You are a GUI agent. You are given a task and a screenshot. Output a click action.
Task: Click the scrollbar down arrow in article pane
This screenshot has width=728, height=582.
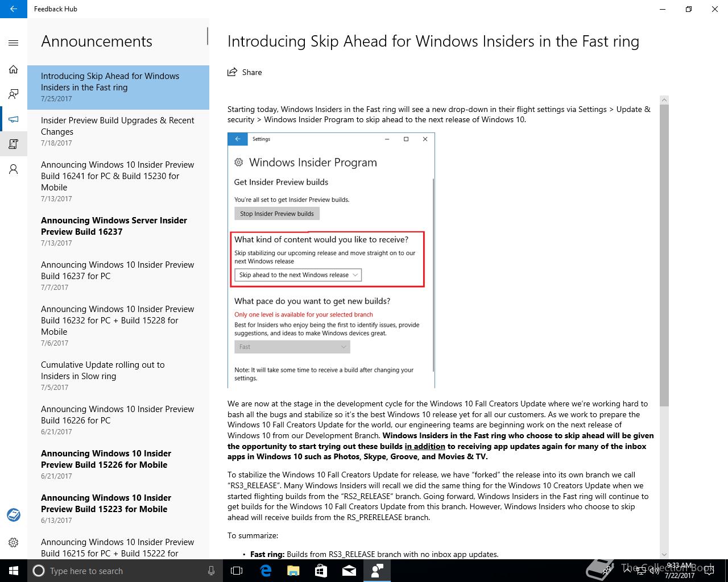[x=664, y=554]
